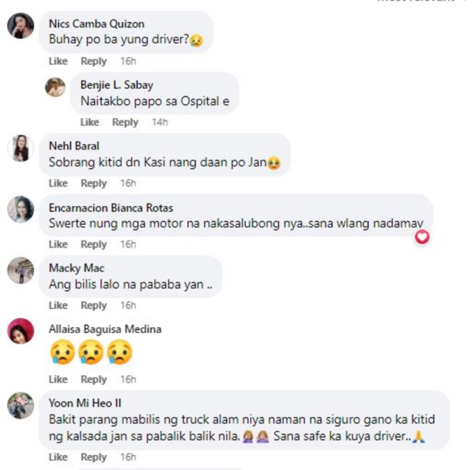Reply to Benjie L. Sabay's comment
Image resolution: width=476 pixels, height=470 pixels.
(x=126, y=122)
